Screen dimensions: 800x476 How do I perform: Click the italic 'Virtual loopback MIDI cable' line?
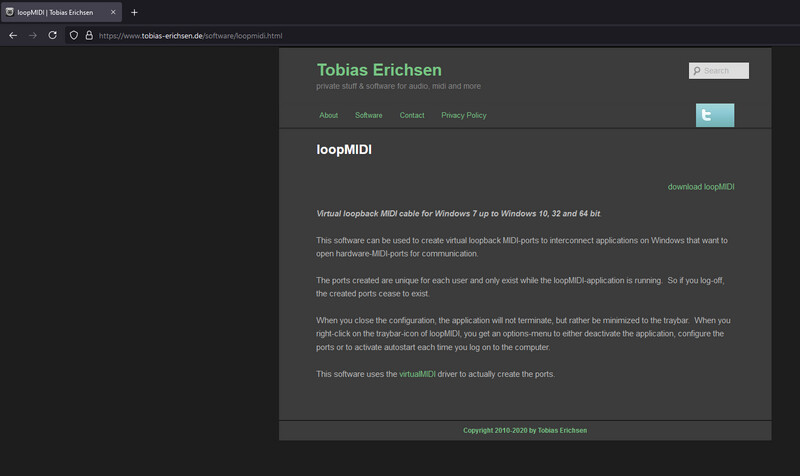(x=459, y=214)
